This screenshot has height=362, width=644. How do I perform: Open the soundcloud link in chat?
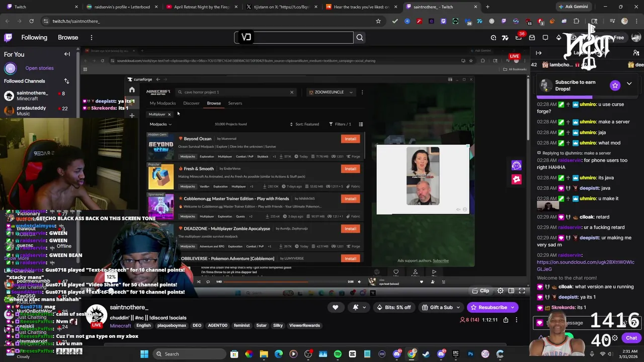coord(585,265)
